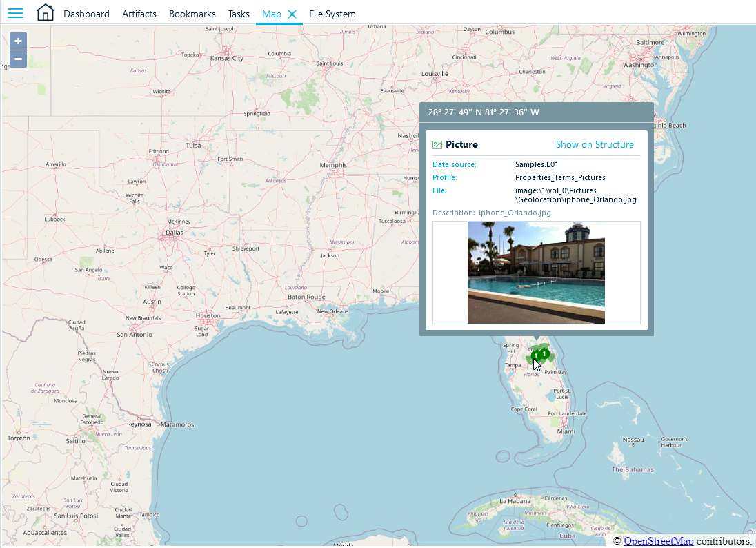Open the hamburger main menu
The image size is (756, 548).
pyautogui.click(x=15, y=13)
